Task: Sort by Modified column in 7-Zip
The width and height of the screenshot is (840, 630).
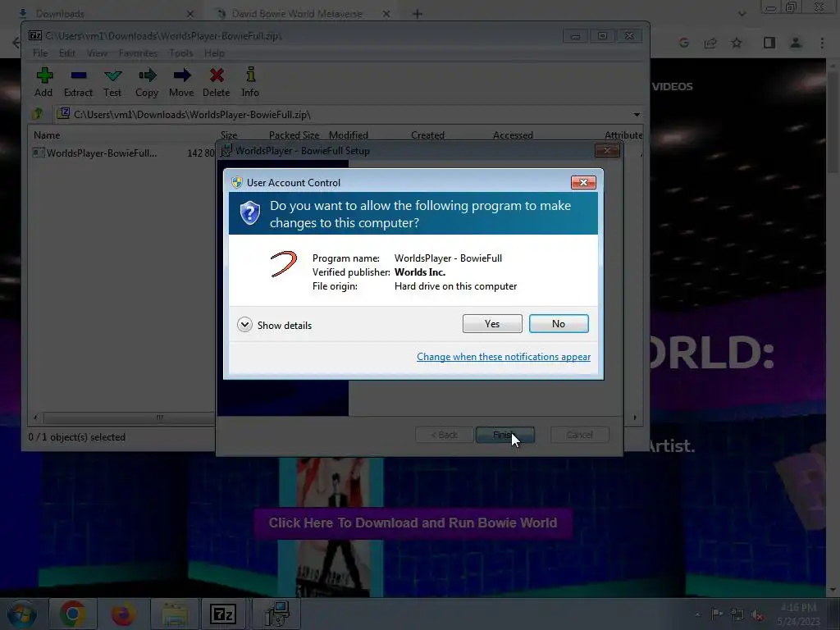Action: pyautogui.click(x=348, y=135)
